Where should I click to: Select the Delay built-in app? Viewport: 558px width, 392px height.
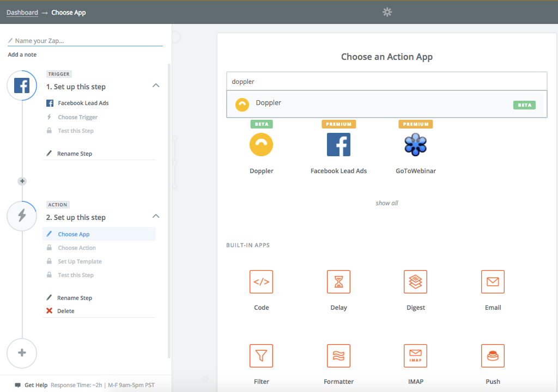338,281
